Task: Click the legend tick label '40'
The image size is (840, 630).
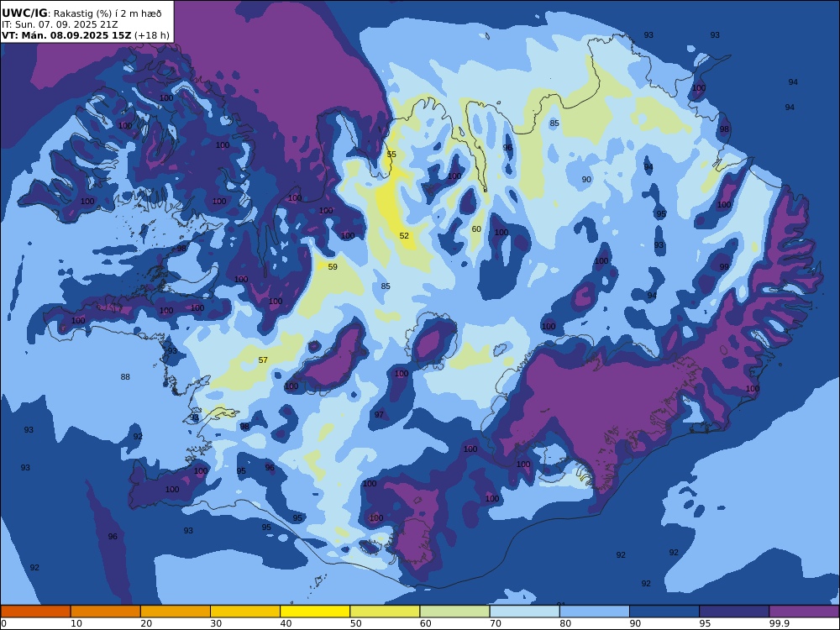Action: 286,623
